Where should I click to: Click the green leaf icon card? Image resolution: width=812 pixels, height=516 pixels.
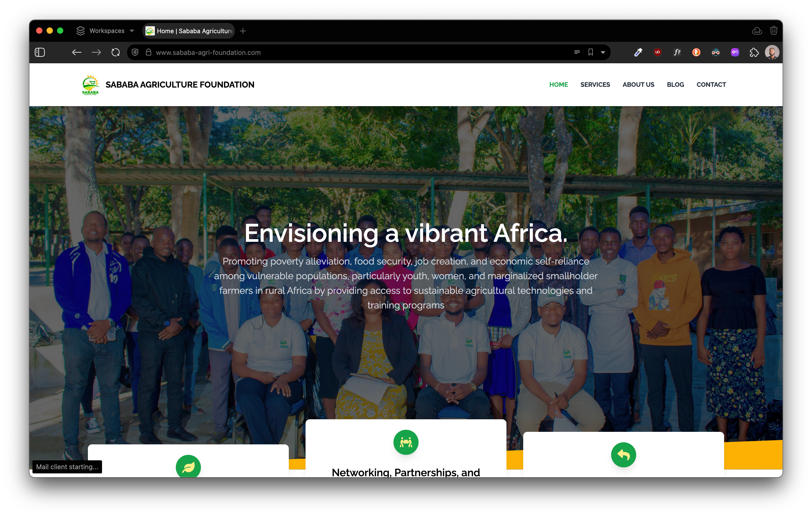(x=188, y=466)
